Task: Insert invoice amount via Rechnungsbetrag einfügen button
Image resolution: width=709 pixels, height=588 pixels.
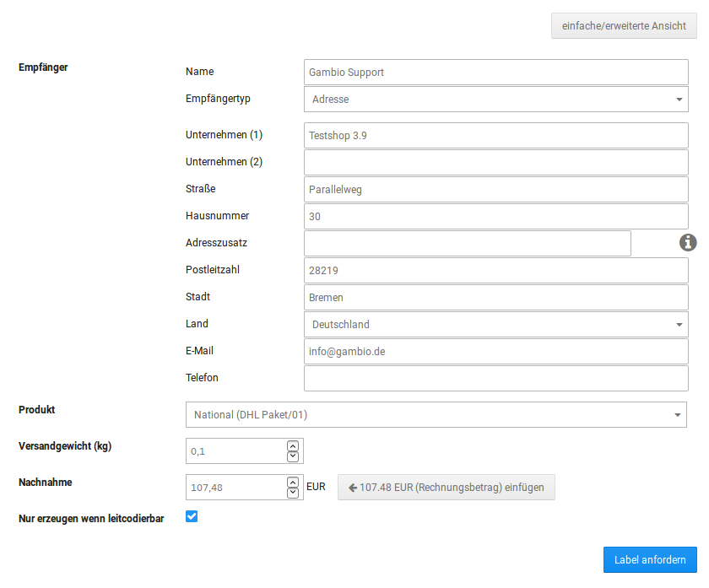Action: pyautogui.click(x=447, y=488)
